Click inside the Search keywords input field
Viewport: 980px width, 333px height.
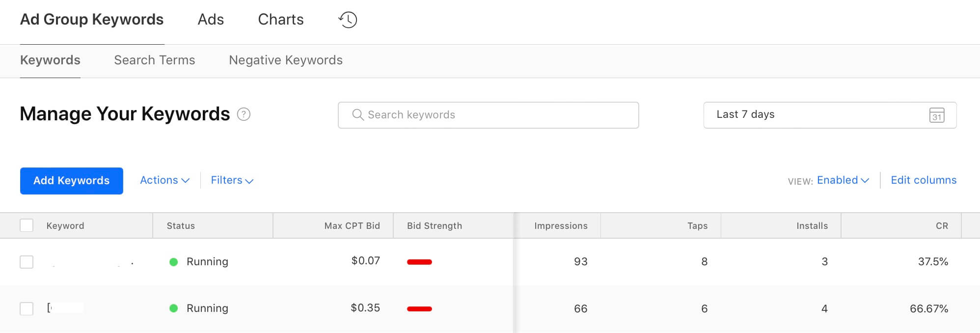click(x=488, y=115)
